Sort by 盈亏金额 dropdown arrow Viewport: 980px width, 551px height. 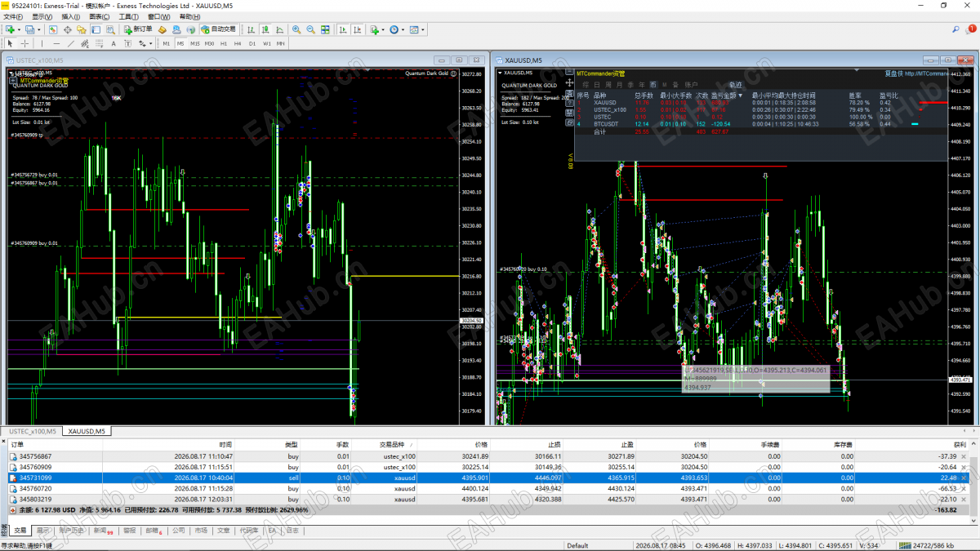click(739, 95)
